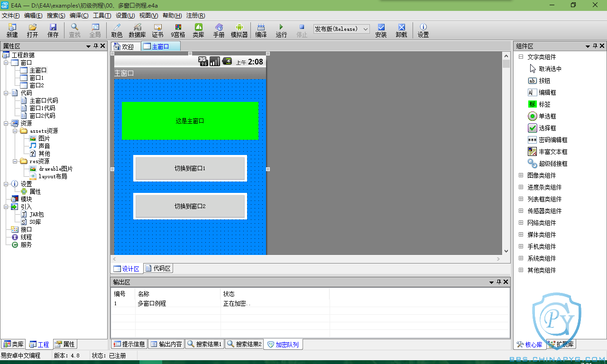Click the 切换到窗口1 button in the designer

pyautogui.click(x=190, y=168)
